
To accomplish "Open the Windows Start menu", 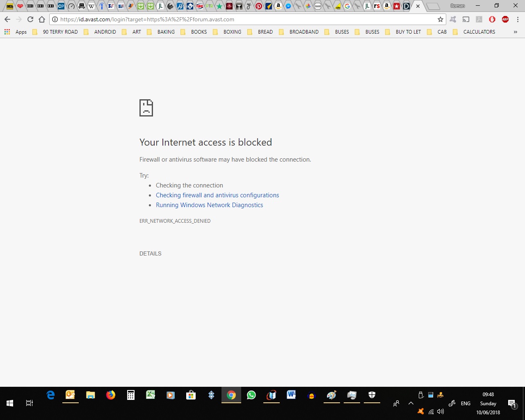I will 10,403.
